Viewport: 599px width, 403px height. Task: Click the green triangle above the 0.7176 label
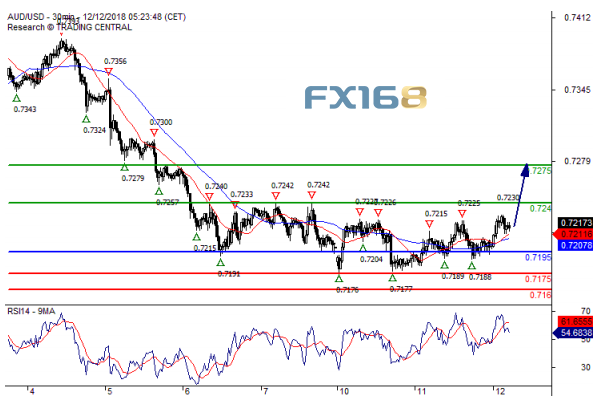coord(339,278)
